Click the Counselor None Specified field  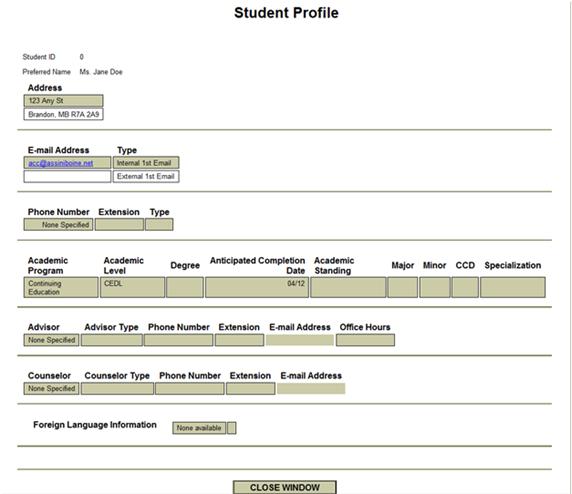click(x=51, y=389)
